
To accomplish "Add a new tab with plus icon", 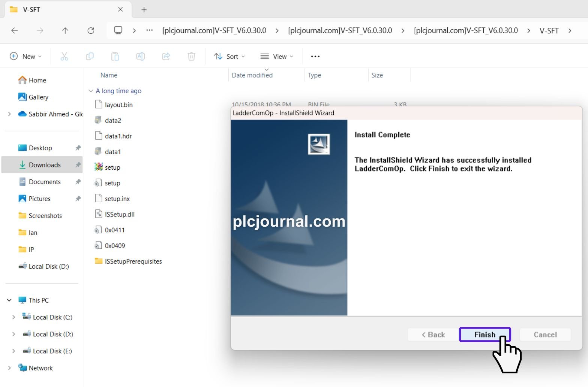I will pos(144,10).
